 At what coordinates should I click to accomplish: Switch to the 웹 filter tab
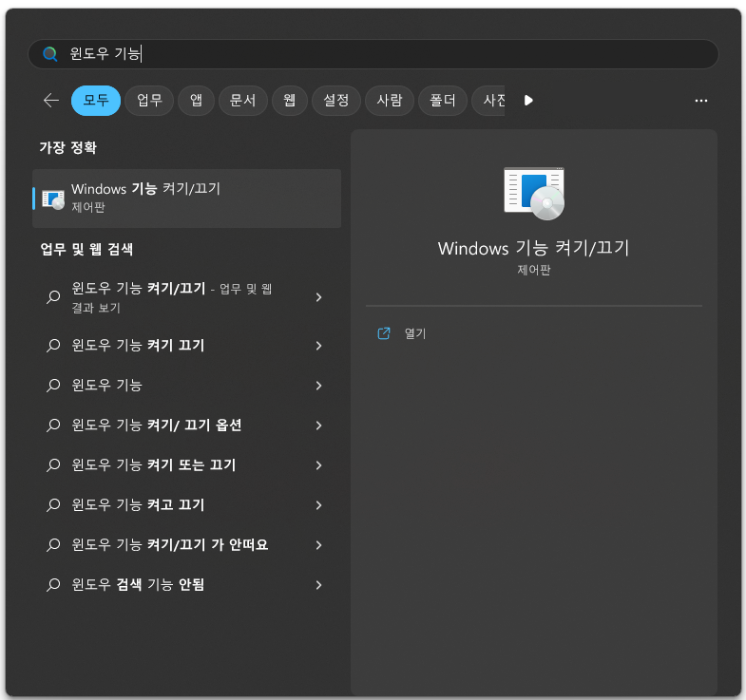(289, 101)
